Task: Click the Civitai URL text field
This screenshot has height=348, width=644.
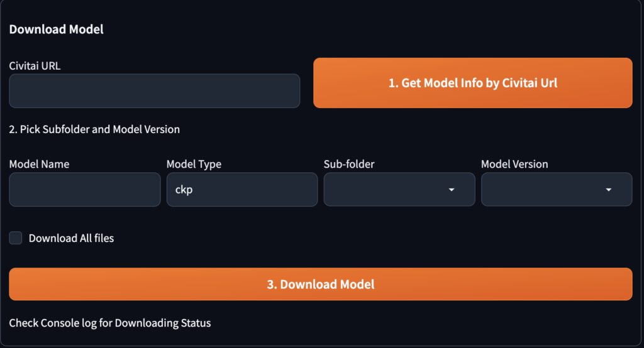Action: [x=154, y=91]
